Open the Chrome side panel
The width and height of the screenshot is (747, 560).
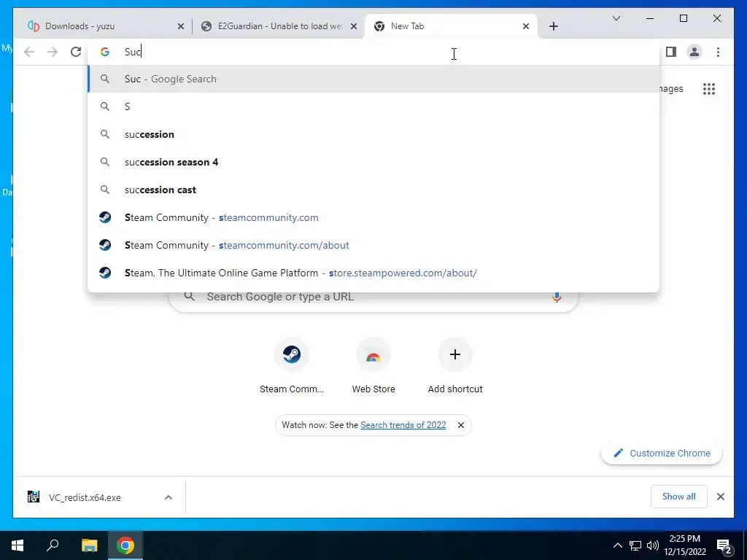coord(671,52)
